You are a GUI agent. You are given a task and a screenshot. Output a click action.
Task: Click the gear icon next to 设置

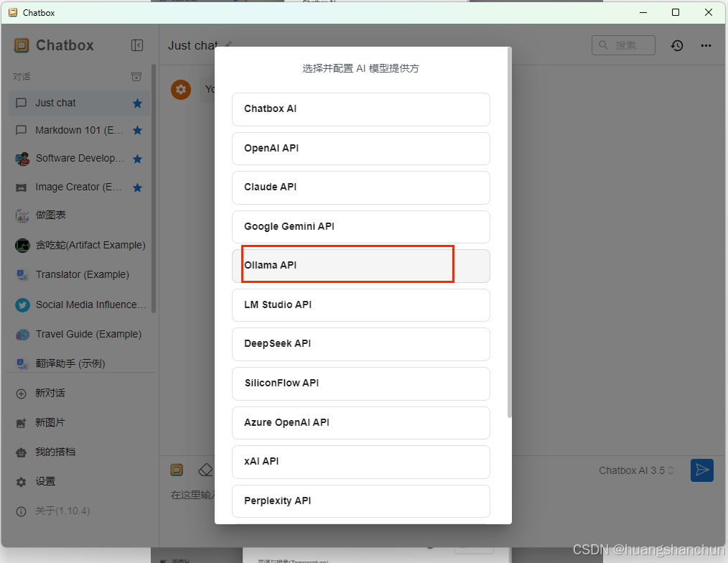click(22, 482)
